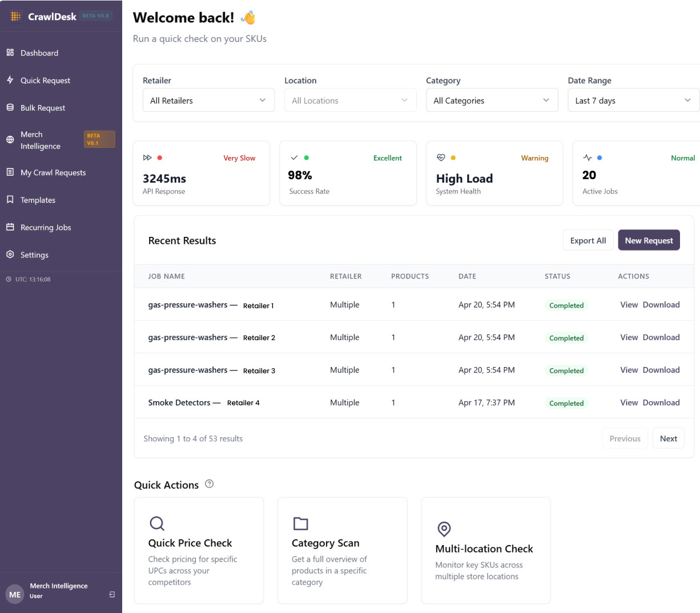Open the Date Range dropdown
Viewport: 700px width, 613px height.
(633, 100)
